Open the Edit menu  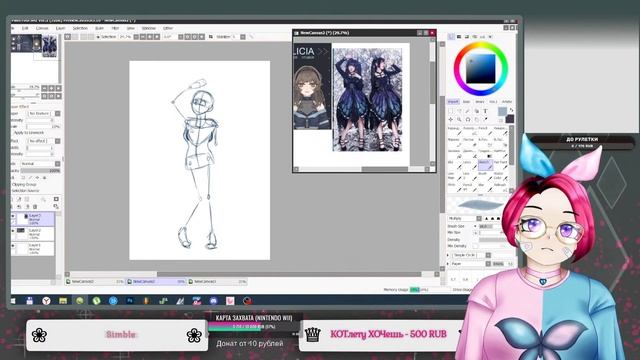coord(25,28)
